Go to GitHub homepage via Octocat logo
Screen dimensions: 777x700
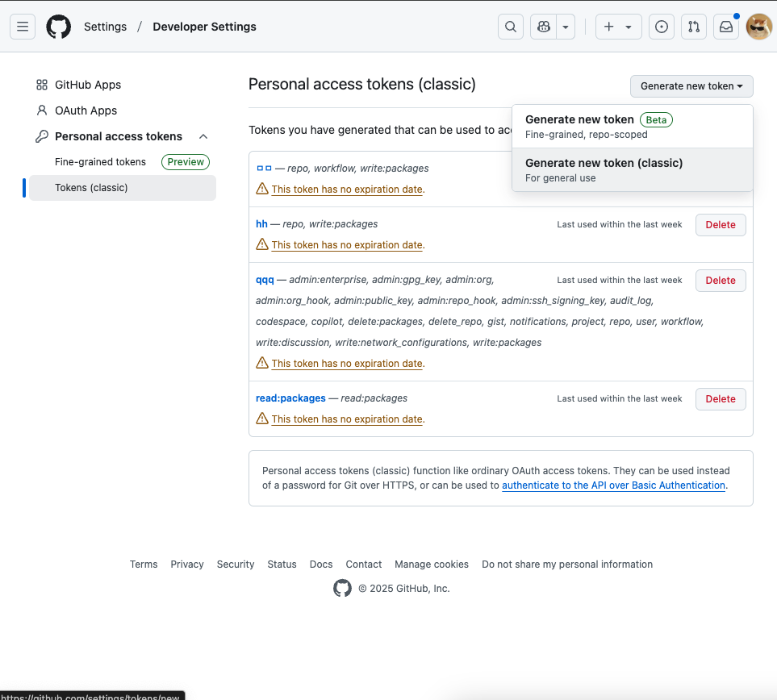click(x=58, y=27)
